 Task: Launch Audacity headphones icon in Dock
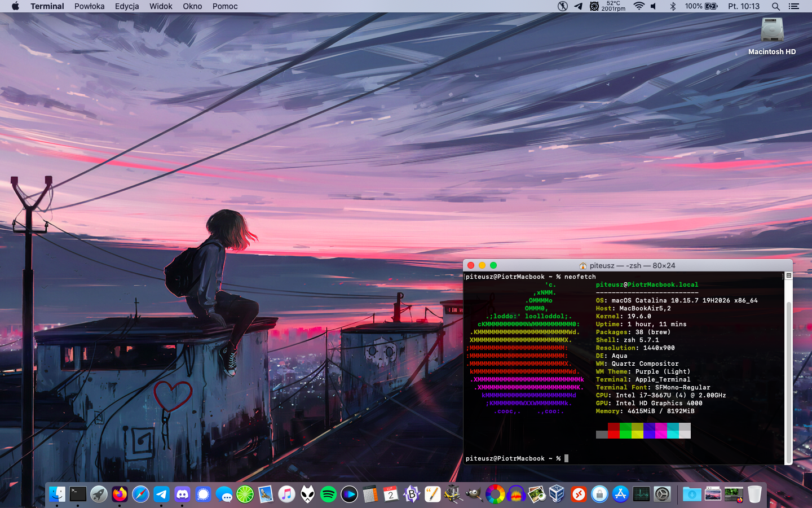pos(516,494)
